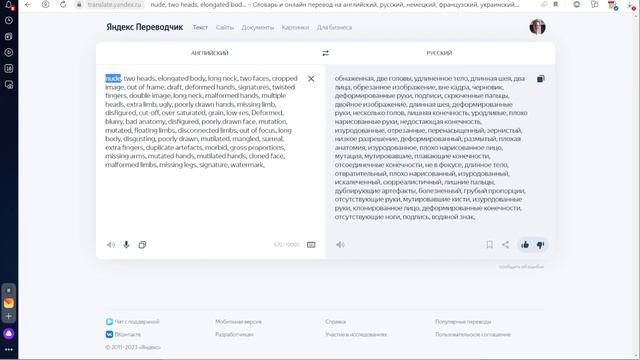Click the highlighted word nude

[x=113, y=78]
